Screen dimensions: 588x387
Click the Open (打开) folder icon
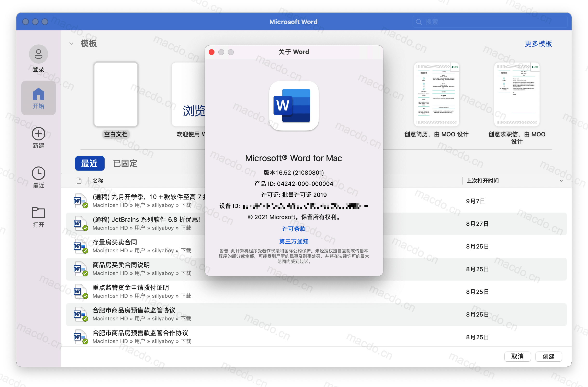38,212
